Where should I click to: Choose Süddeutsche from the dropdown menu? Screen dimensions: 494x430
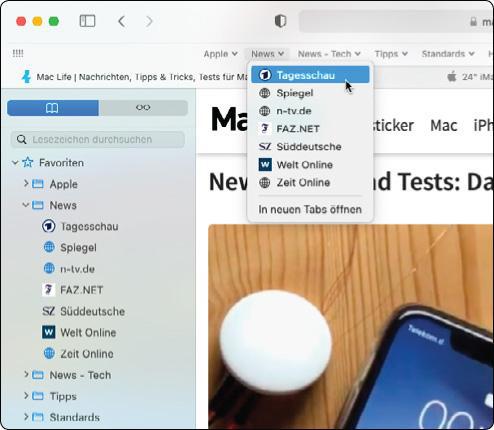[310, 147]
